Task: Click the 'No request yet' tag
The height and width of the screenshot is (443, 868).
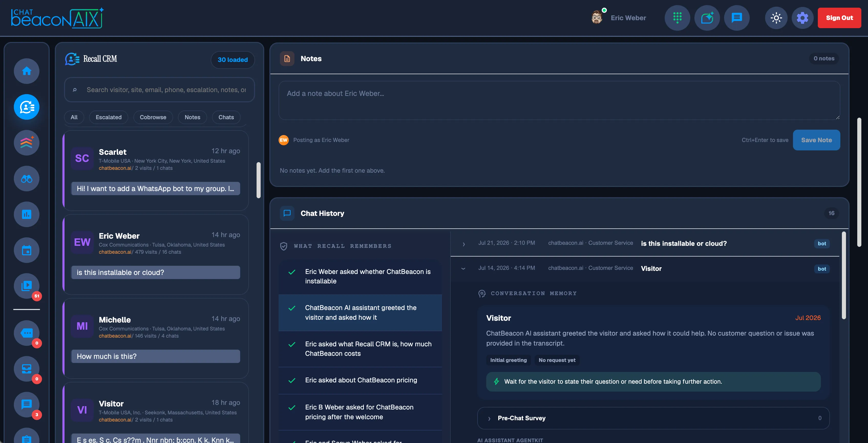Action: [557, 360]
